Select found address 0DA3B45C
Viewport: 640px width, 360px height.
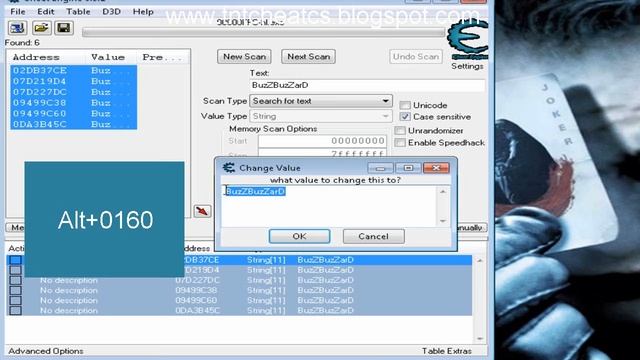click(x=40, y=124)
